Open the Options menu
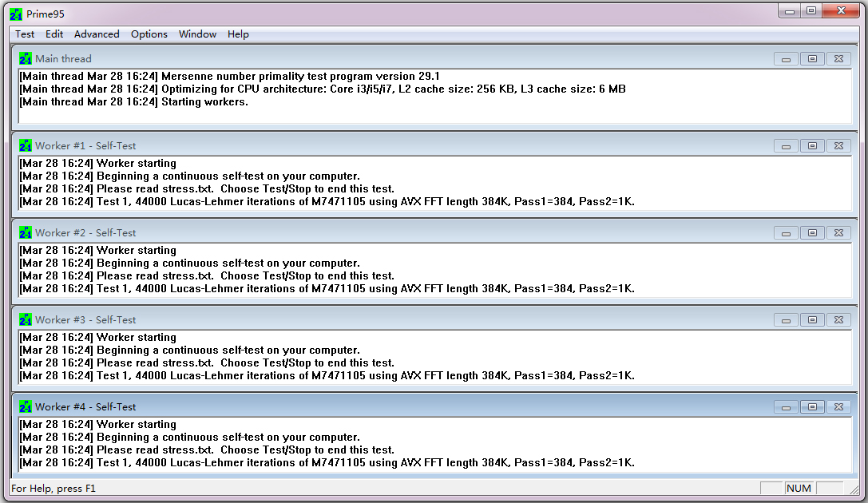This screenshot has width=868, height=503. [x=149, y=34]
